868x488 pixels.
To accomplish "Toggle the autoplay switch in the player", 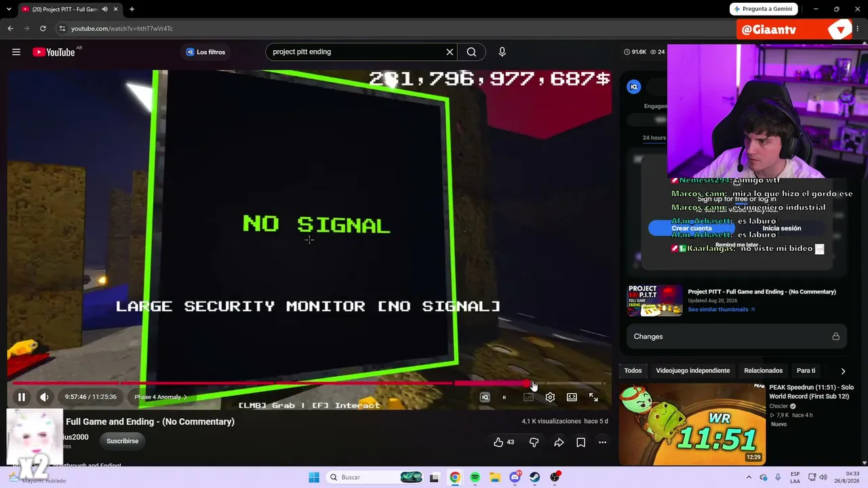I will [505, 397].
